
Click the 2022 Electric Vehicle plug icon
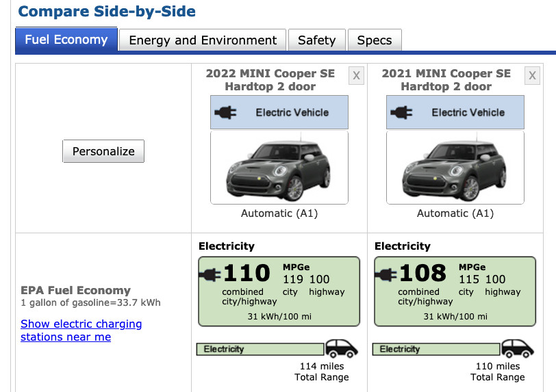(225, 113)
